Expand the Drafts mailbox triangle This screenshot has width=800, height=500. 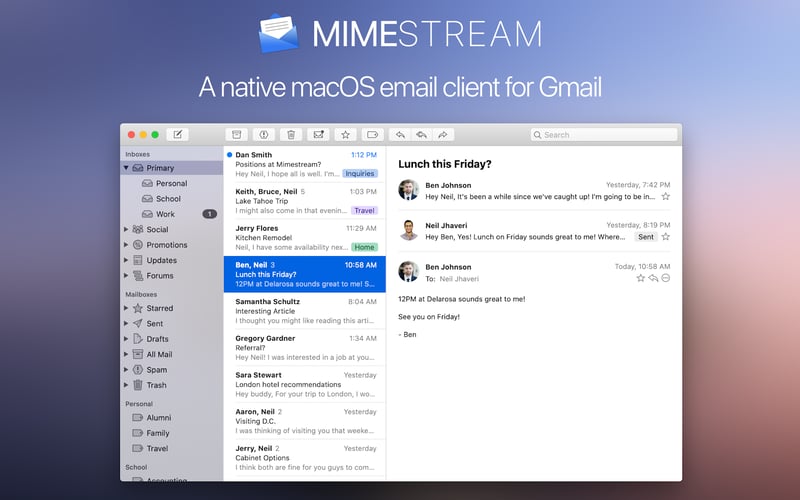coord(126,339)
